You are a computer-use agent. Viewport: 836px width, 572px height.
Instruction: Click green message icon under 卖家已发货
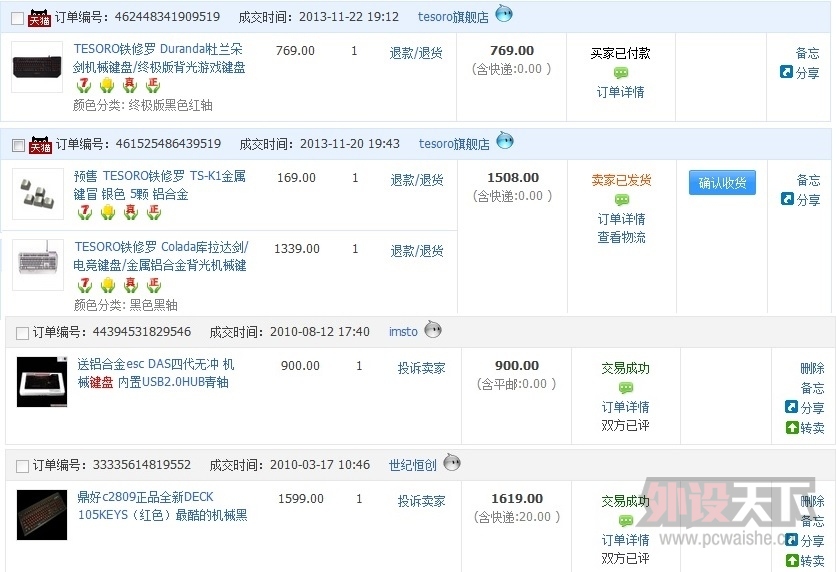coord(622,200)
